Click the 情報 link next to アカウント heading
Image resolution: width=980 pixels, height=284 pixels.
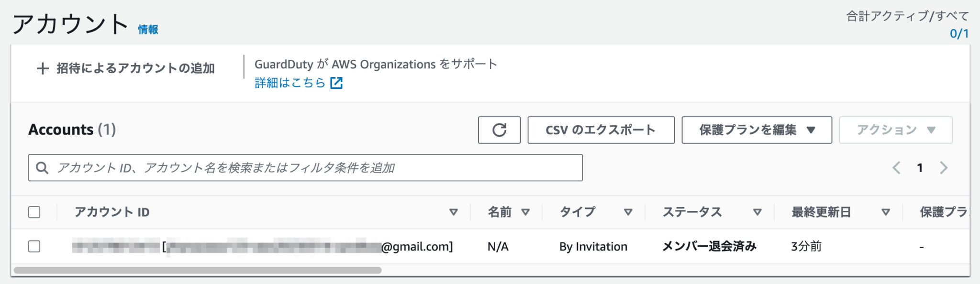tap(147, 30)
